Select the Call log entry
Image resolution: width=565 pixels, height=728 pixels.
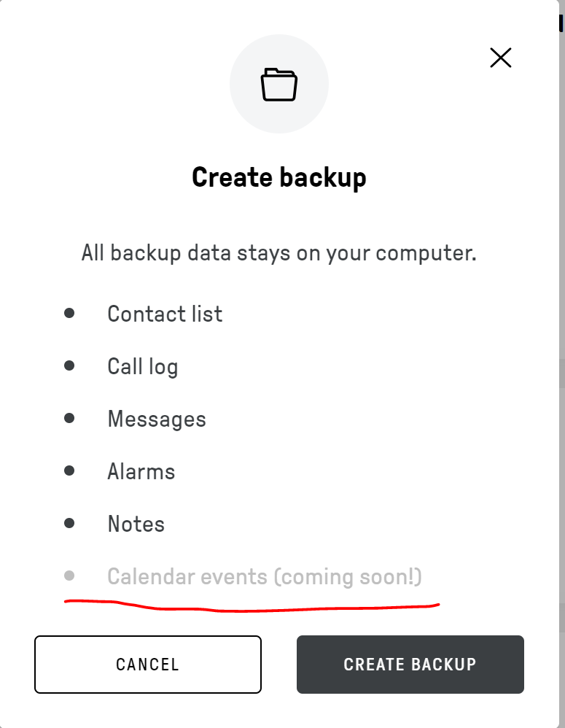(142, 367)
